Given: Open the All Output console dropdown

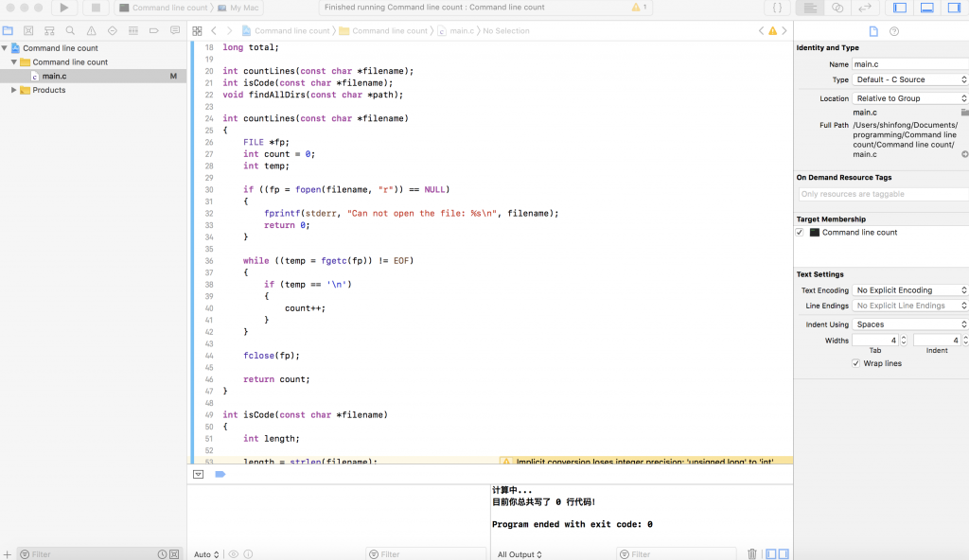Looking at the screenshot, I should [520, 554].
